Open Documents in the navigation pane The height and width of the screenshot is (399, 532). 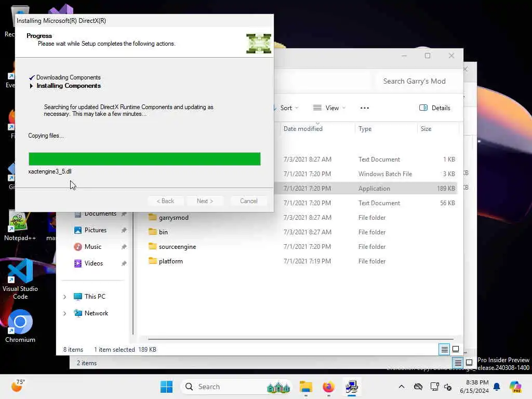click(100, 214)
